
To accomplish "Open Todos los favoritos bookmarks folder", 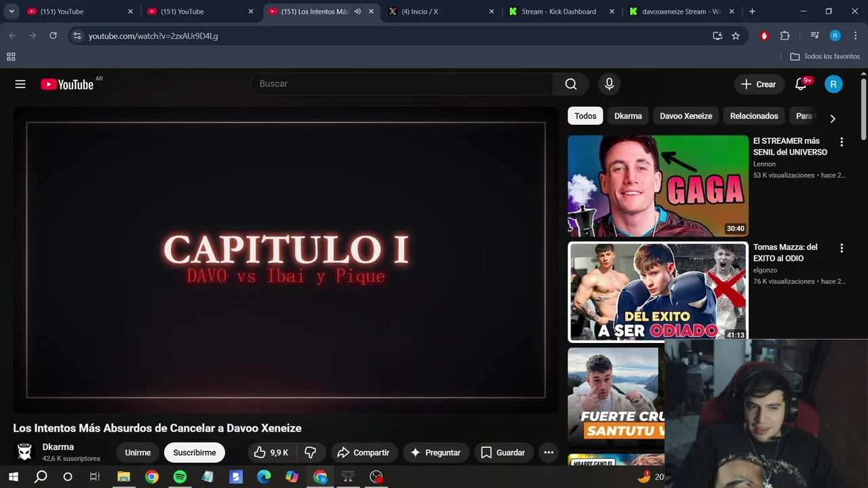I will click(825, 57).
